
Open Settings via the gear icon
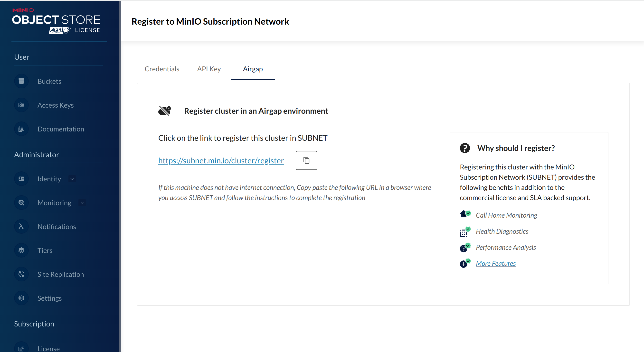click(21, 298)
